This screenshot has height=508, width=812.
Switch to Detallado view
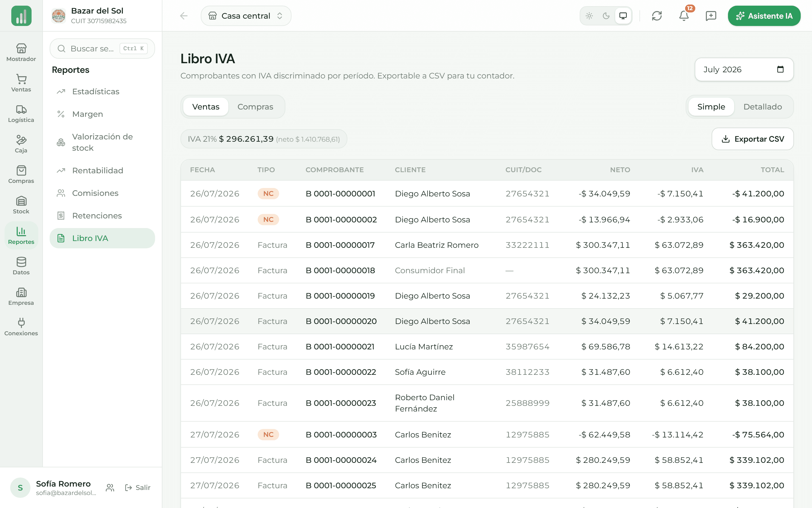(762, 106)
